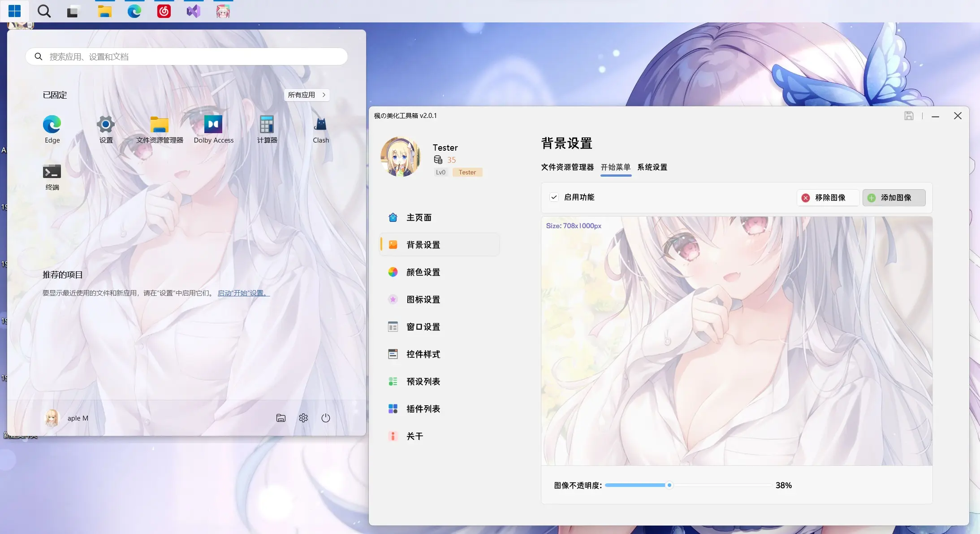Viewport: 980px width, 534px height.
Task: Open 设置 pinned app in Start menu
Action: pos(106,130)
